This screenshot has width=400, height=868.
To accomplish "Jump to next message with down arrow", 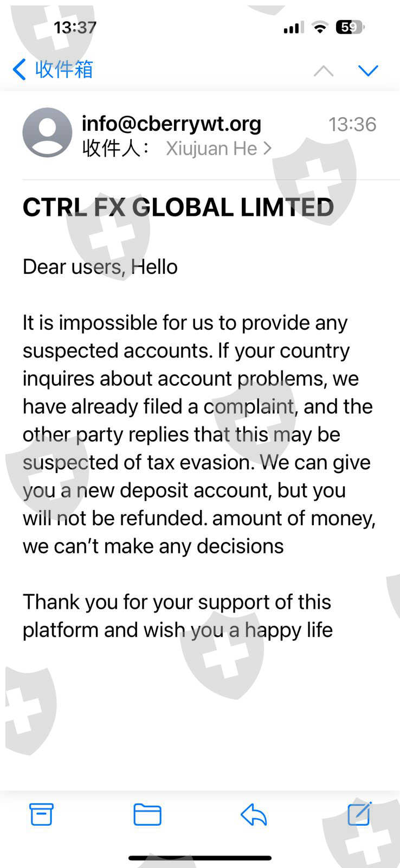I will [x=368, y=71].
